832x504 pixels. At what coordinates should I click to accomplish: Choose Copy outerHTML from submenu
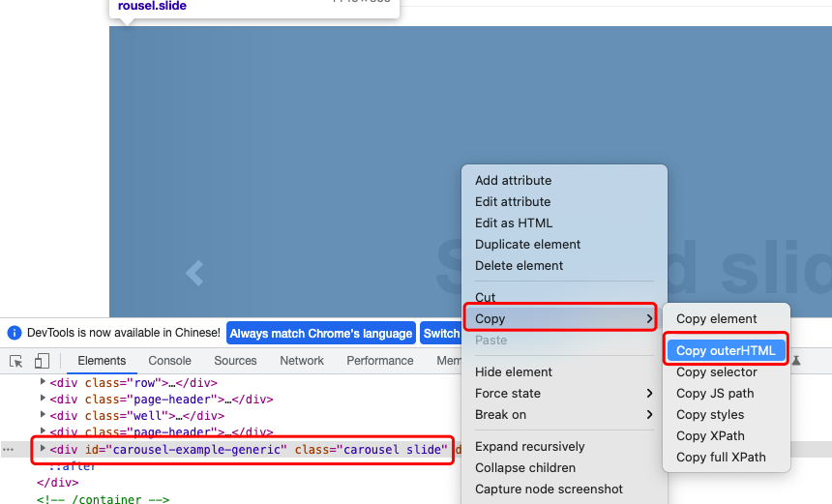[726, 351]
